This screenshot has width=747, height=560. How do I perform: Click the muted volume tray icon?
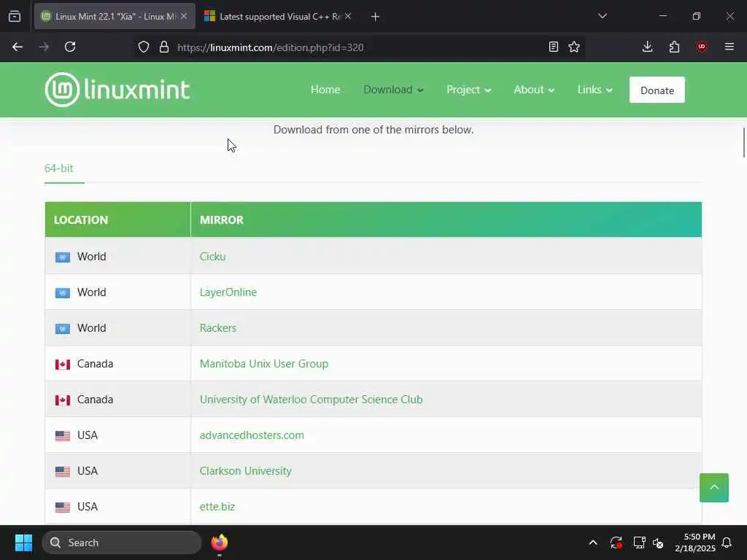(659, 542)
